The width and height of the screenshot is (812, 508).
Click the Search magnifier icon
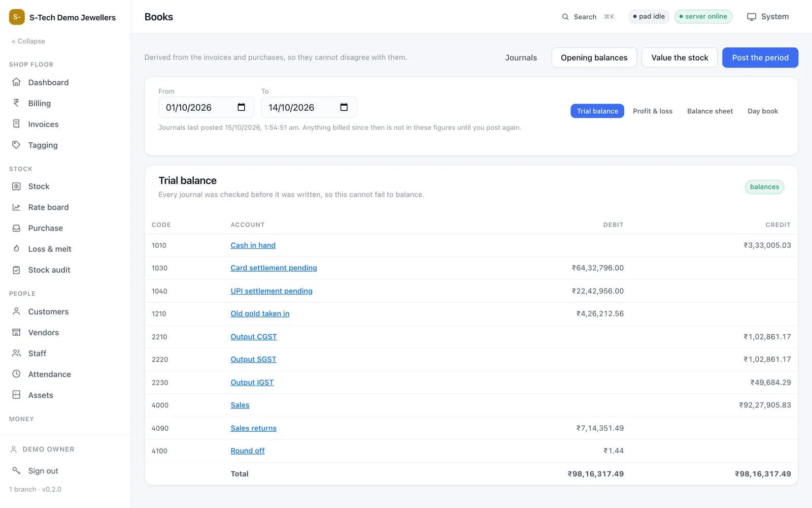click(x=565, y=17)
